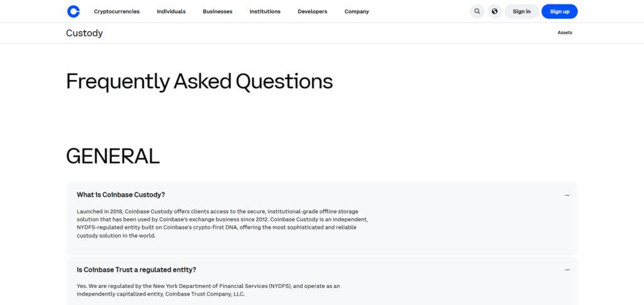Click the GENERAL section heading
644x305 pixels.
click(113, 156)
